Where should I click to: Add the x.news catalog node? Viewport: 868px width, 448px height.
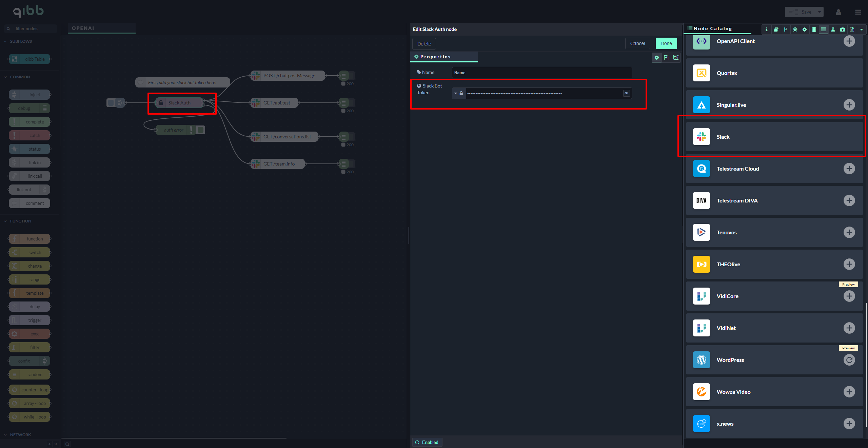pyautogui.click(x=849, y=424)
